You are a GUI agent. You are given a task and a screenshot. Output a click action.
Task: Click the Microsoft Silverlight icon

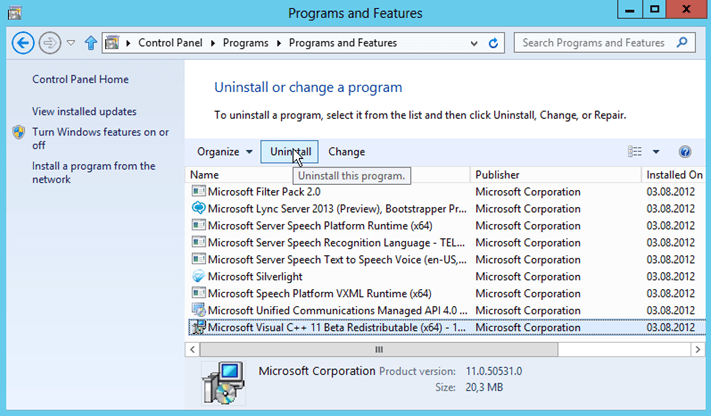tap(198, 276)
